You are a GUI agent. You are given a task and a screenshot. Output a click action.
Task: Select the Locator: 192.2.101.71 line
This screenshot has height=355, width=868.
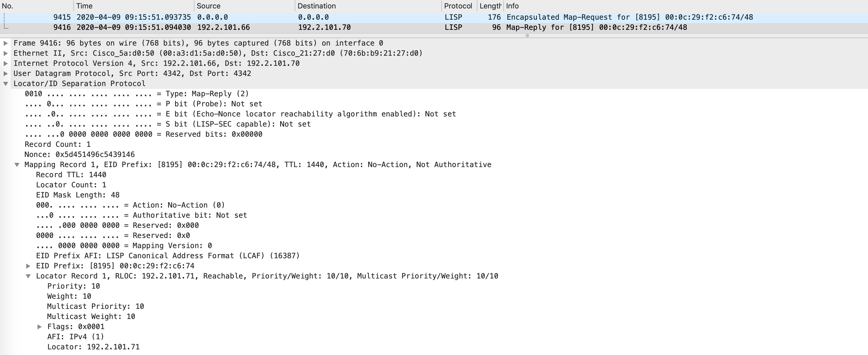pyautogui.click(x=93, y=347)
